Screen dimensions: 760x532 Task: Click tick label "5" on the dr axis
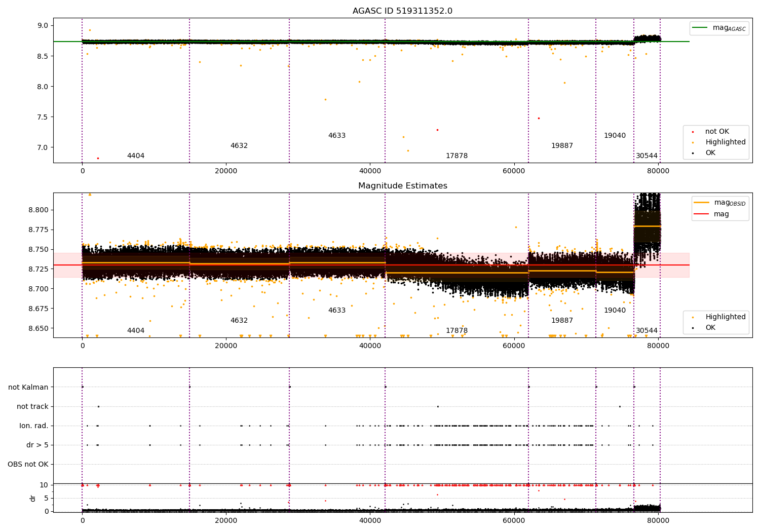coord(47,499)
